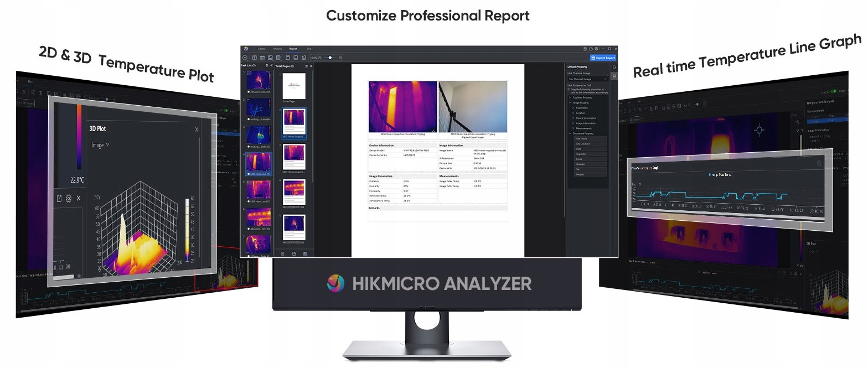Click the page header toolbar icon
Image resolution: width=868 pixels, height=368 pixels.
(x=288, y=58)
